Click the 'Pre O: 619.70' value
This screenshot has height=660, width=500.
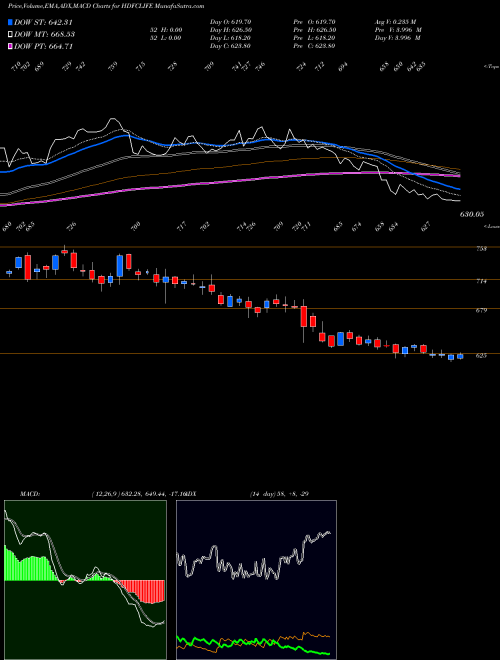[316, 22]
